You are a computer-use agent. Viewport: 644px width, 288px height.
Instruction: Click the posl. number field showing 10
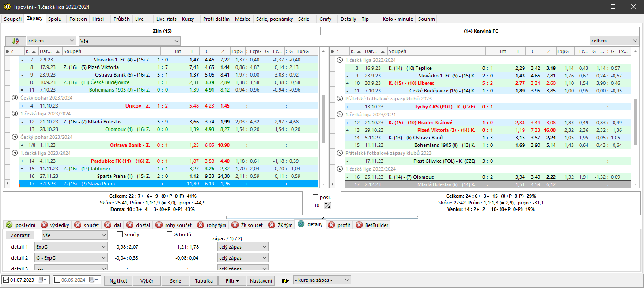(x=318, y=205)
